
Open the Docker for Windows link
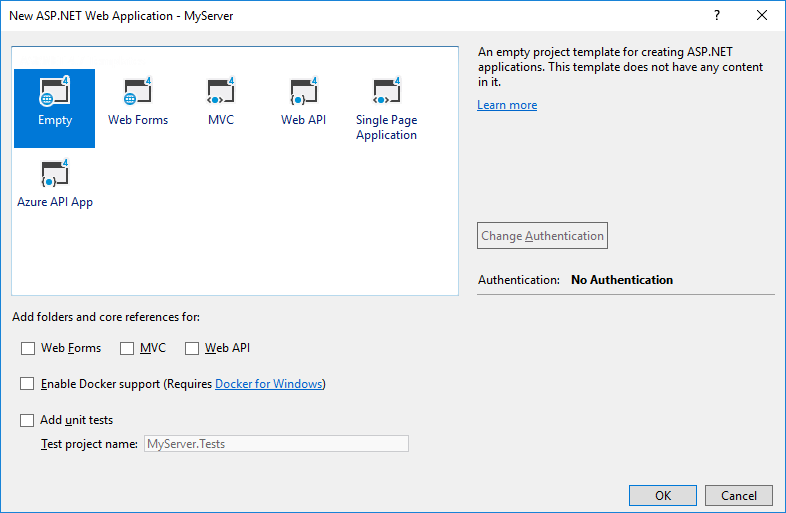pos(269,384)
